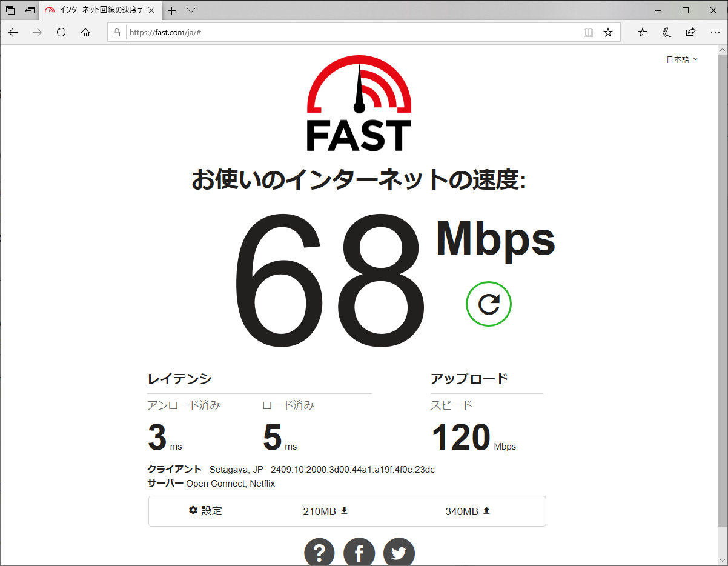Viewport: 728px width, 566px height.
Task: Open reading view icon in the address bar
Action: pyautogui.click(x=588, y=33)
